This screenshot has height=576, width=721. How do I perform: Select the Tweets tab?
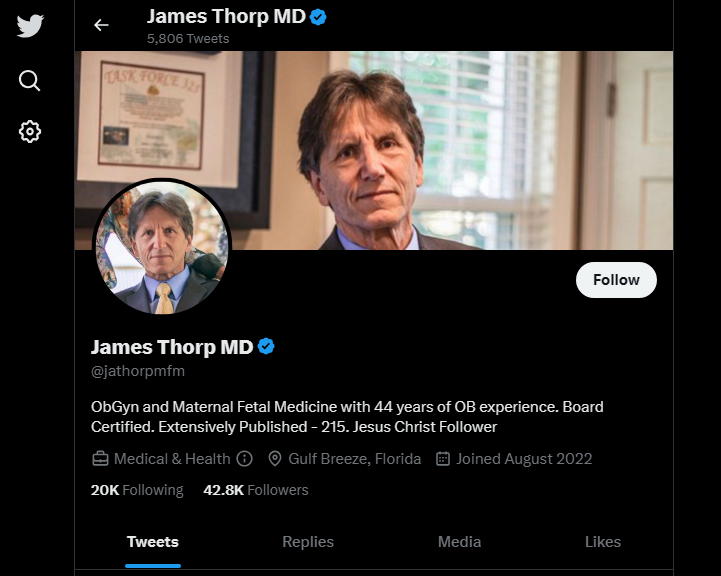coord(153,542)
